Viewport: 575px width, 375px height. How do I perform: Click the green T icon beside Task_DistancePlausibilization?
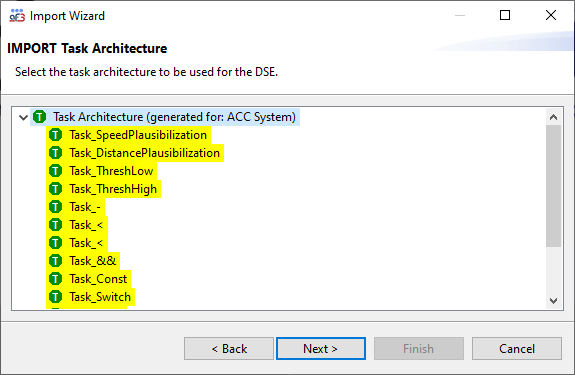click(56, 153)
